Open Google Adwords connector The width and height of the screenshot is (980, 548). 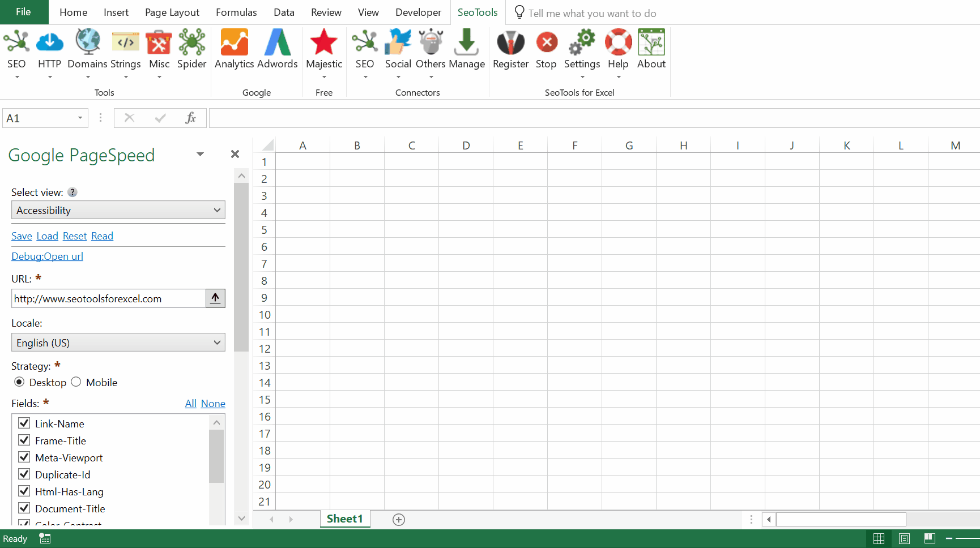[277, 42]
